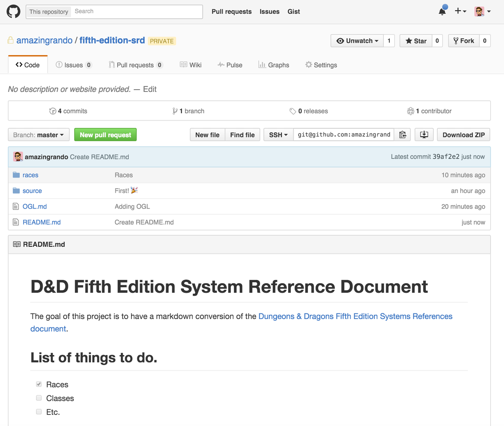This screenshot has width=504, height=426.
Task: Toggle the Etc. checklist checkbox
Action: click(x=39, y=412)
